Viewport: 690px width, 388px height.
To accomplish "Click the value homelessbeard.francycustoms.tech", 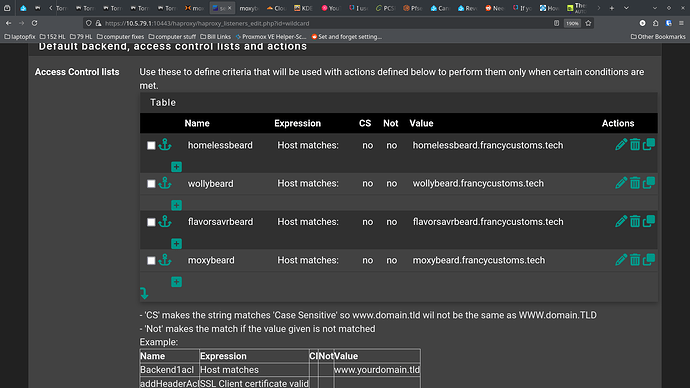I will [488, 145].
